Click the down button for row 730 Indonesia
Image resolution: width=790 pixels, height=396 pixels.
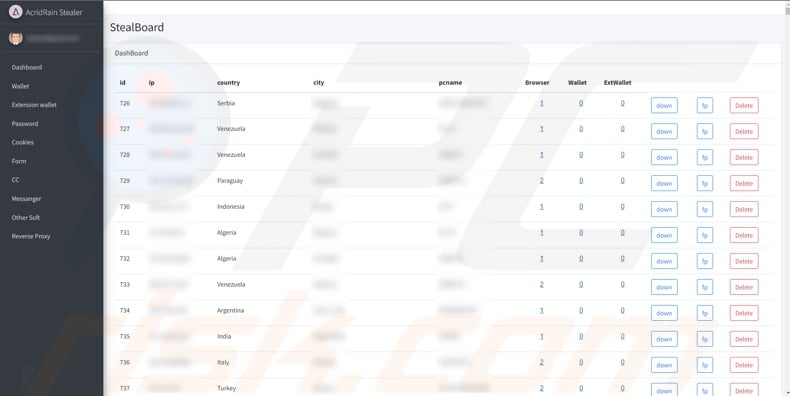[x=664, y=210]
